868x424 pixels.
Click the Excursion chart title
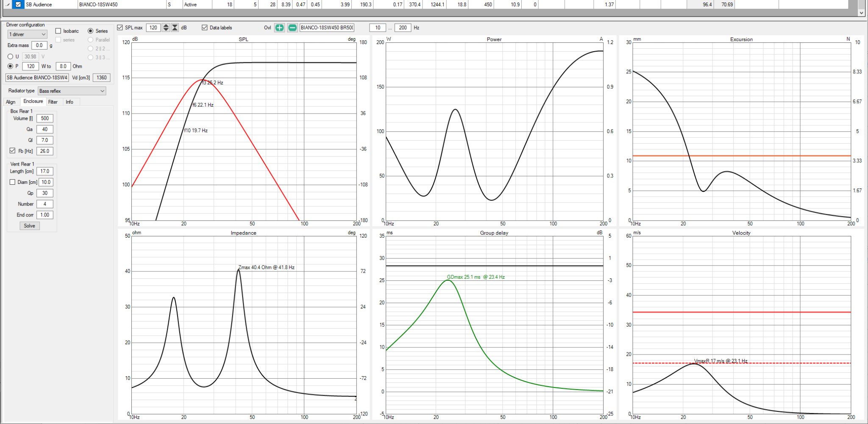coord(741,39)
